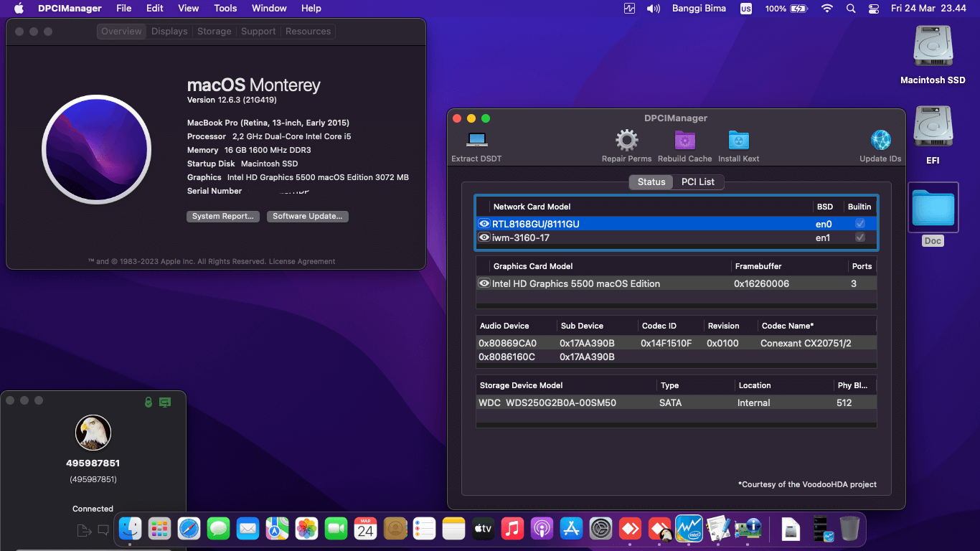Click the System Report button
The image size is (980, 551).
[x=223, y=216]
